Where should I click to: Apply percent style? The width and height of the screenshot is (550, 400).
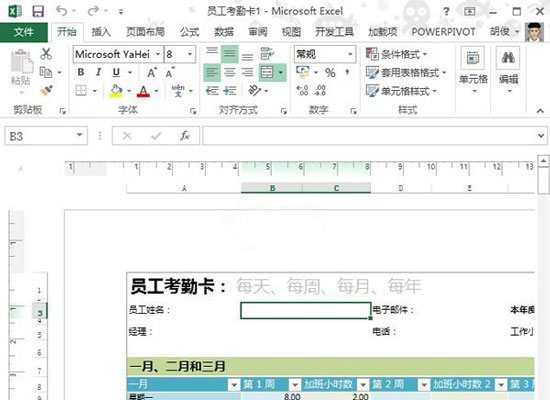point(330,73)
